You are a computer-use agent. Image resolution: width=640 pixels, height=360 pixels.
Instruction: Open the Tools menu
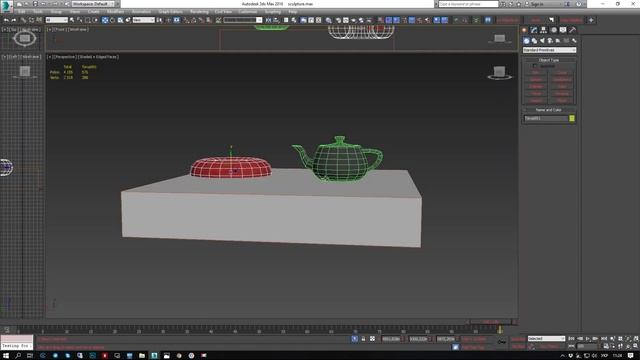38,12
